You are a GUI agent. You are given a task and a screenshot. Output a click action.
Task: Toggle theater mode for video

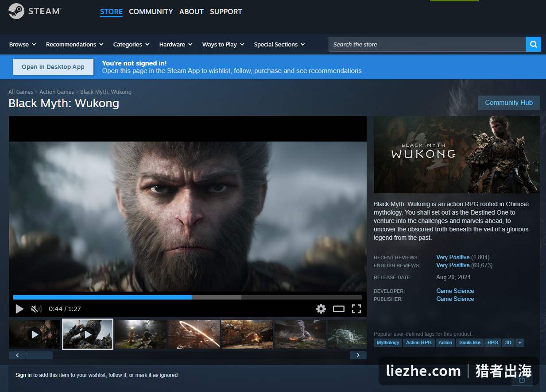click(x=339, y=309)
